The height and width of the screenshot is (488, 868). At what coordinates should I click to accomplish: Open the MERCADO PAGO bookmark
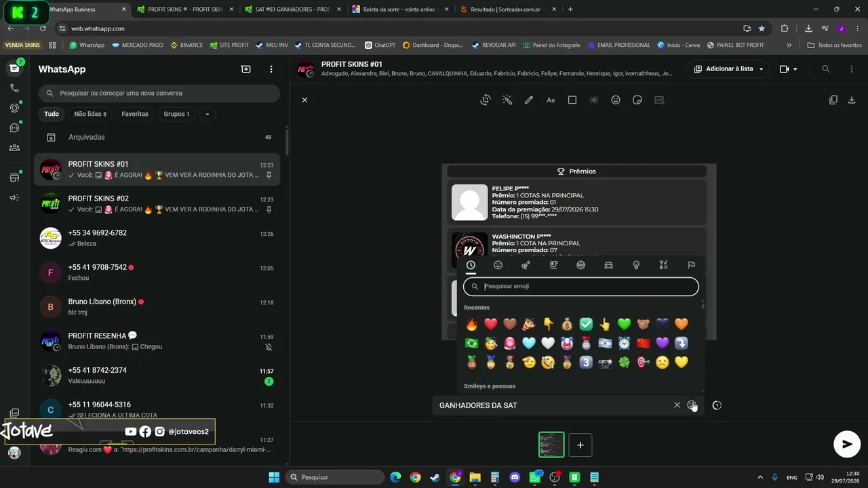point(138,45)
